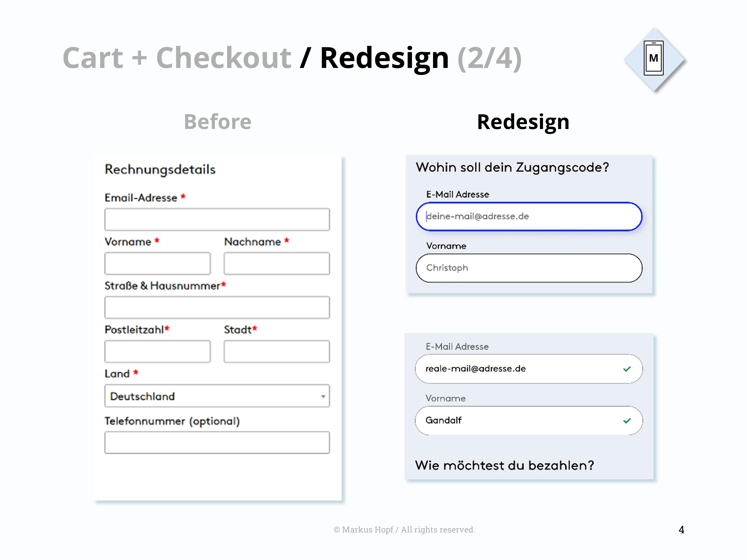This screenshot has height=560, width=747.
Task: Click the Email-Adresse * label
Action: tap(145, 197)
